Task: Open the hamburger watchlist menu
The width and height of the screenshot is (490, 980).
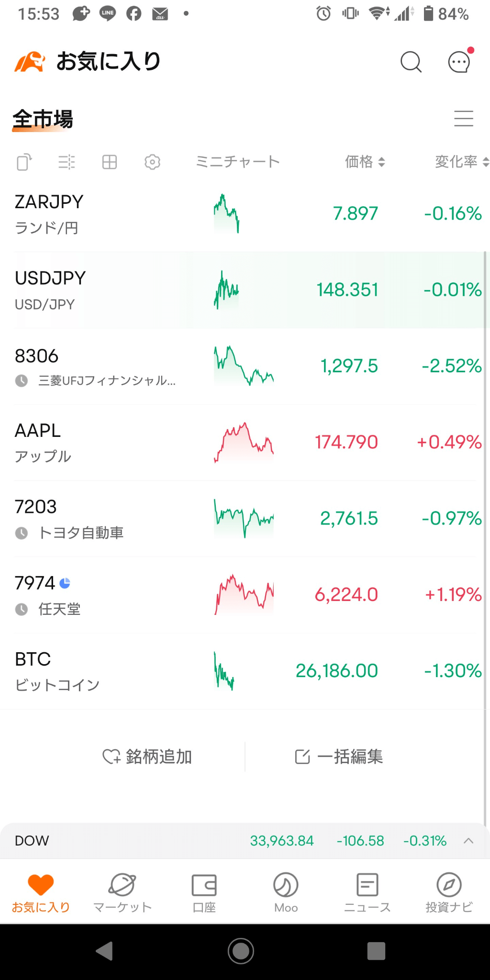Action: coord(463,118)
